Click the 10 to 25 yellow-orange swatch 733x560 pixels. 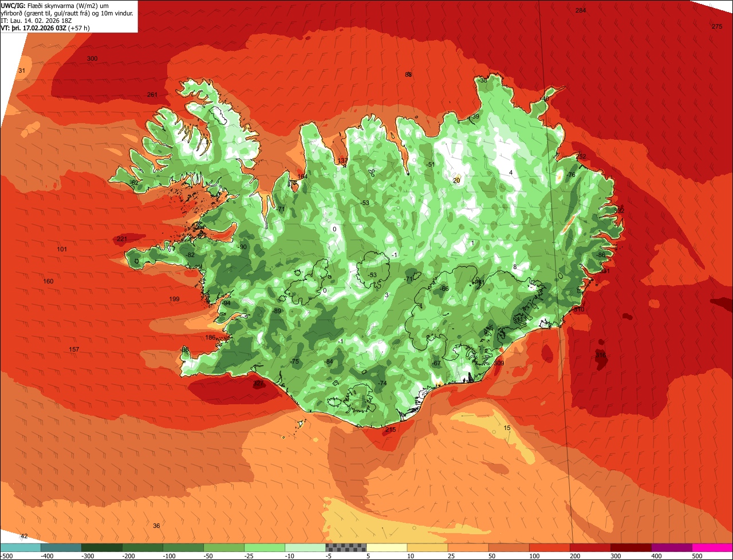tap(427, 547)
